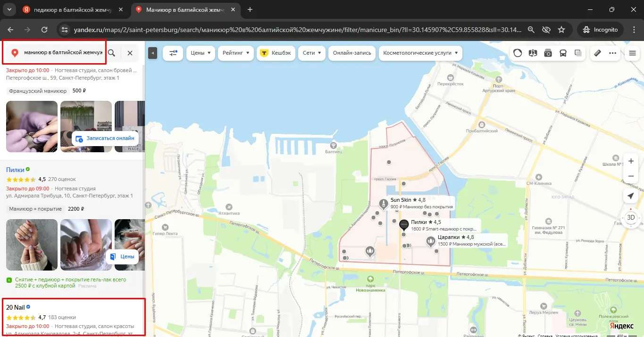Open the traffic layer circle icon
Viewport: 644px width, 337px height.
point(518,53)
